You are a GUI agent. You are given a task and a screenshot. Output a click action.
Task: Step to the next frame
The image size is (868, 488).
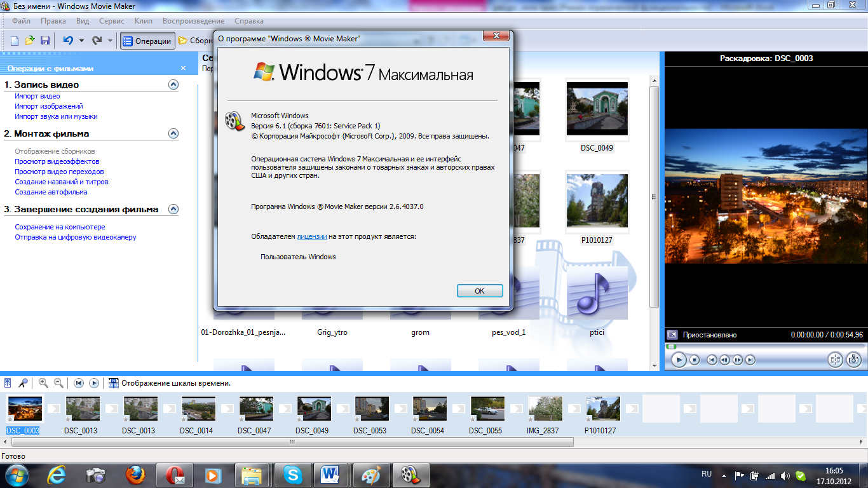738,360
